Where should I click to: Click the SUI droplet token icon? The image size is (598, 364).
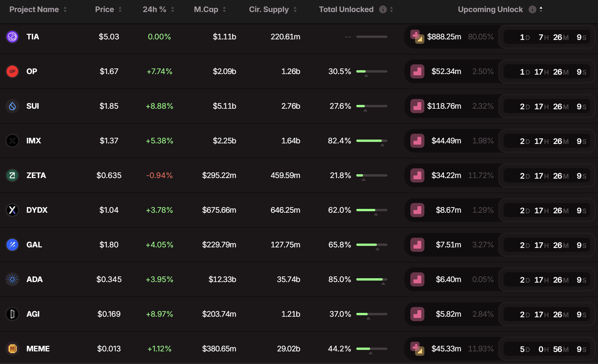point(12,106)
